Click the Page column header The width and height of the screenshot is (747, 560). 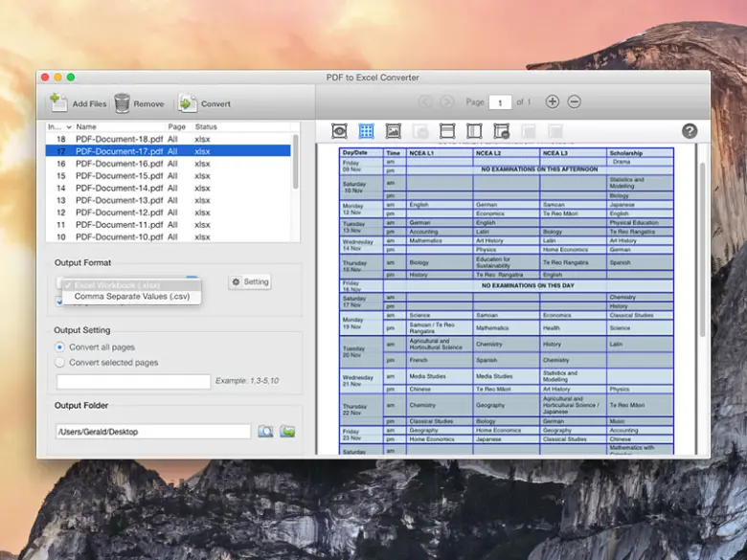tap(177, 126)
